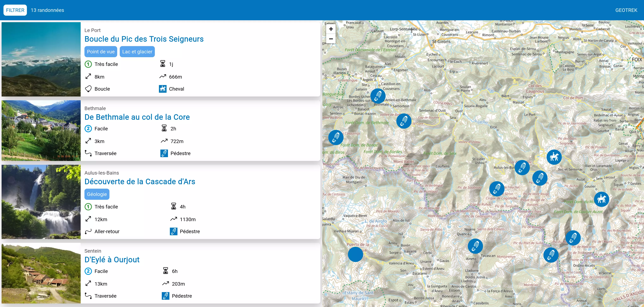This screenshot has height=307, width=644.
Task: Click horse marker near Pic des Trois Seigneurs
Action: [554, 157]
